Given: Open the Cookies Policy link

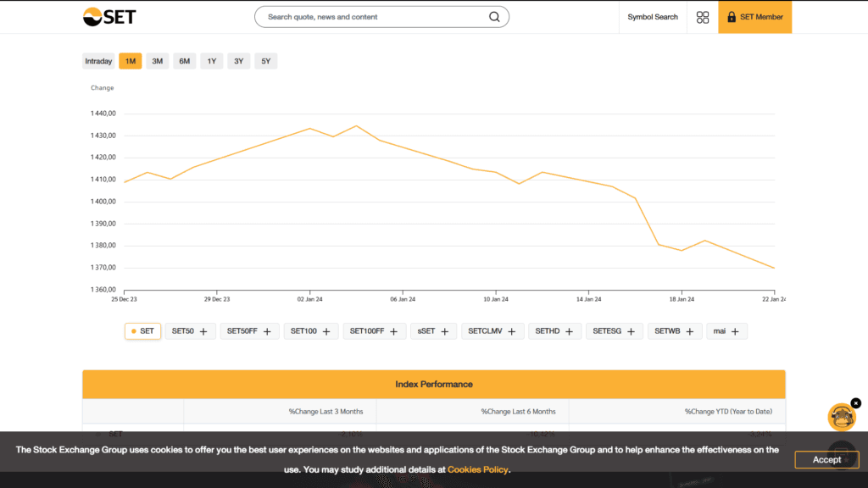Looking at the screenshot, I should 478,469.
